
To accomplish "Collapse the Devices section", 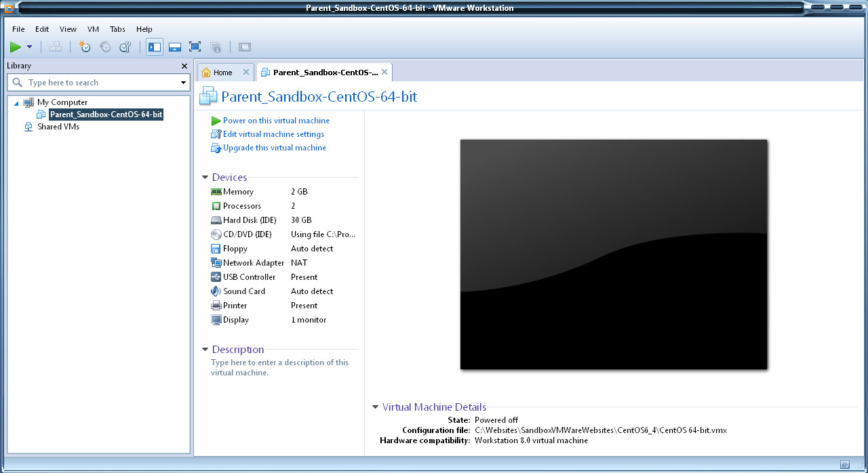I will point(205,178).
